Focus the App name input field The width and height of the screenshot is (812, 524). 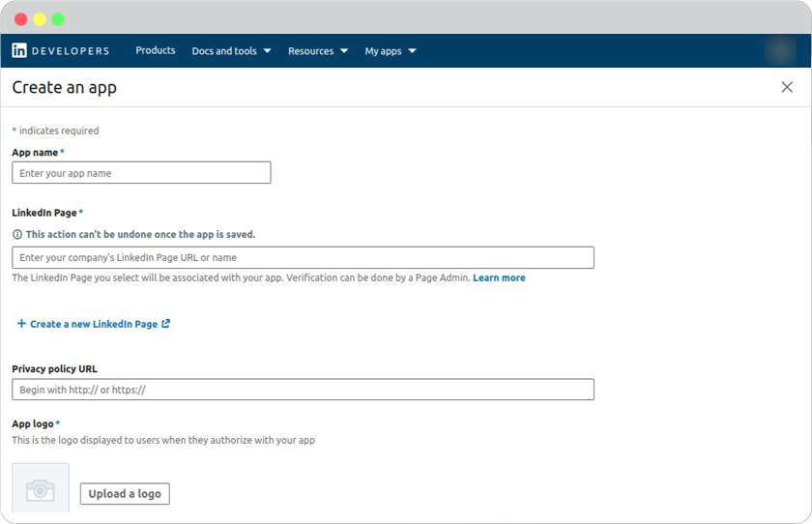pyautogui.click(x=141, y=172)
